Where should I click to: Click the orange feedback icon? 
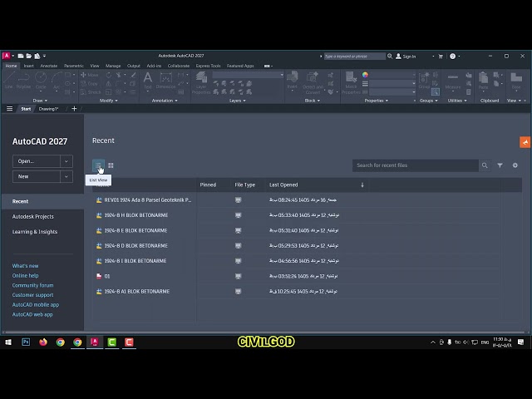pos(525,142)
